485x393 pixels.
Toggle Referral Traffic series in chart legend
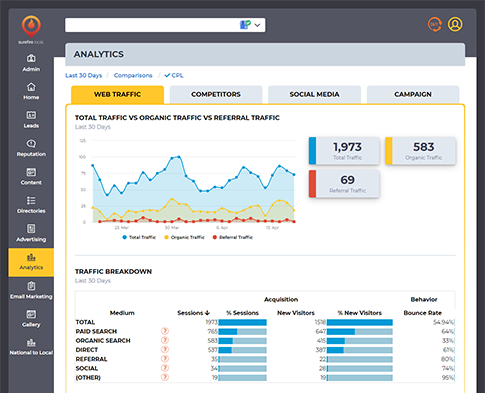coord(233,237)
